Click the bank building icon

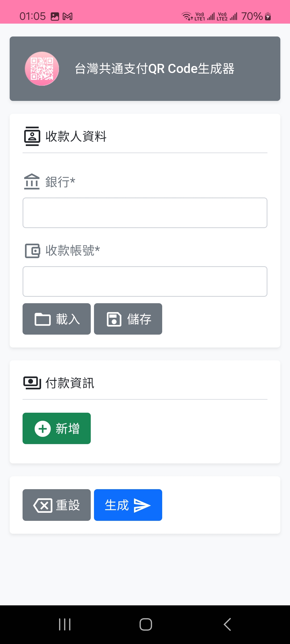pos(32,182)
